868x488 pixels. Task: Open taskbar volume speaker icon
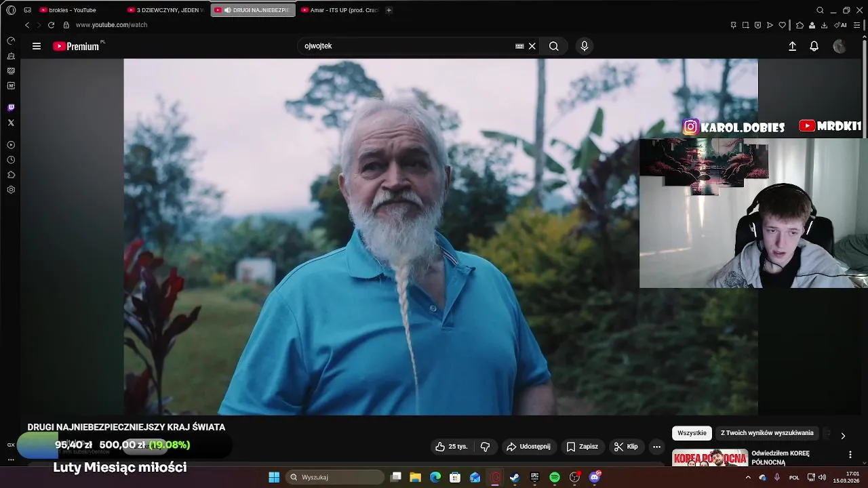click(823, 477)
